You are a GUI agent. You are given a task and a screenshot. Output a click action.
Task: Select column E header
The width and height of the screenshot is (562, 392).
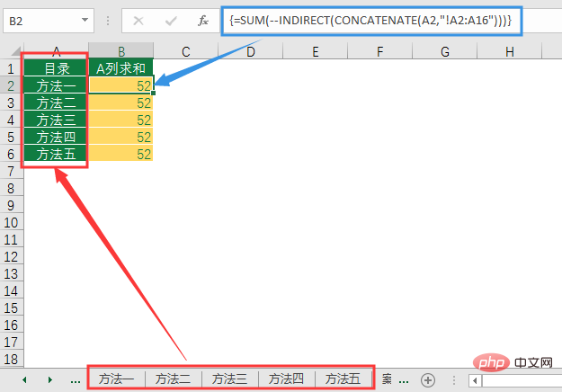pos(315,50)
